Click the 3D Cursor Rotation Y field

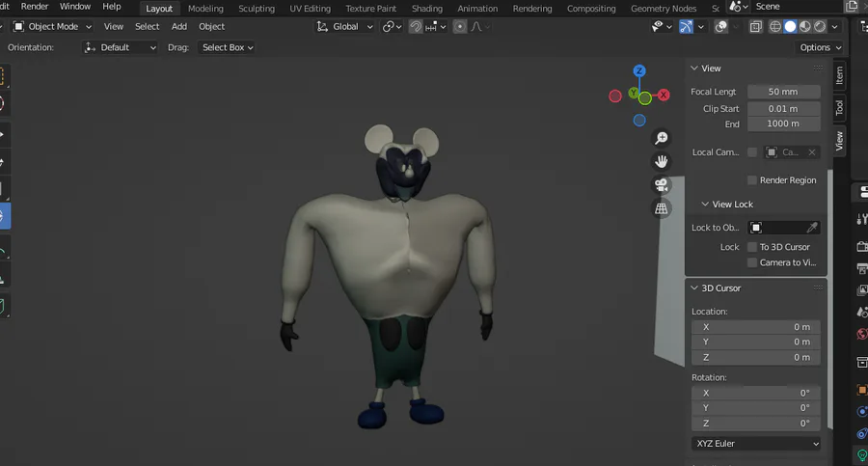756,408
